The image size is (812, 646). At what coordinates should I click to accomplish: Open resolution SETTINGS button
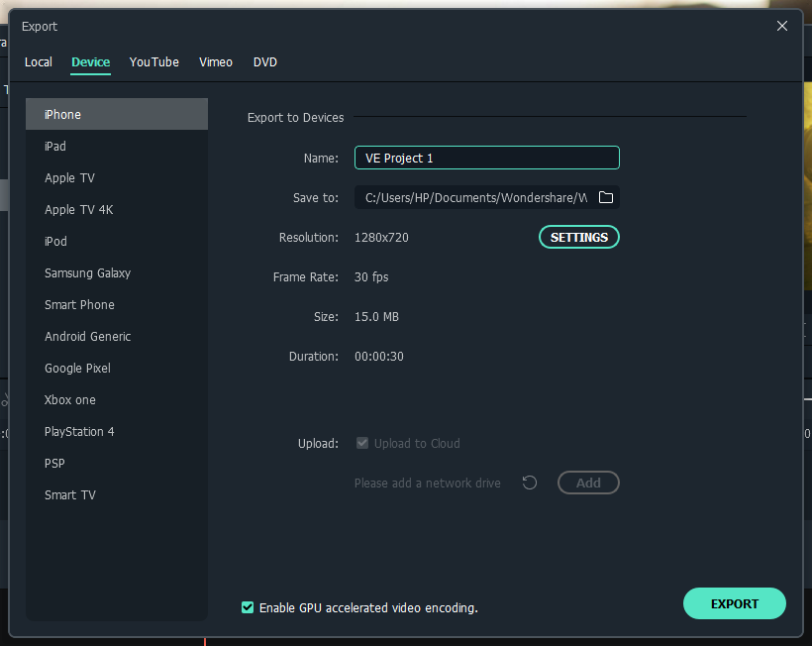pyautogui.click(x=578, y=237)
